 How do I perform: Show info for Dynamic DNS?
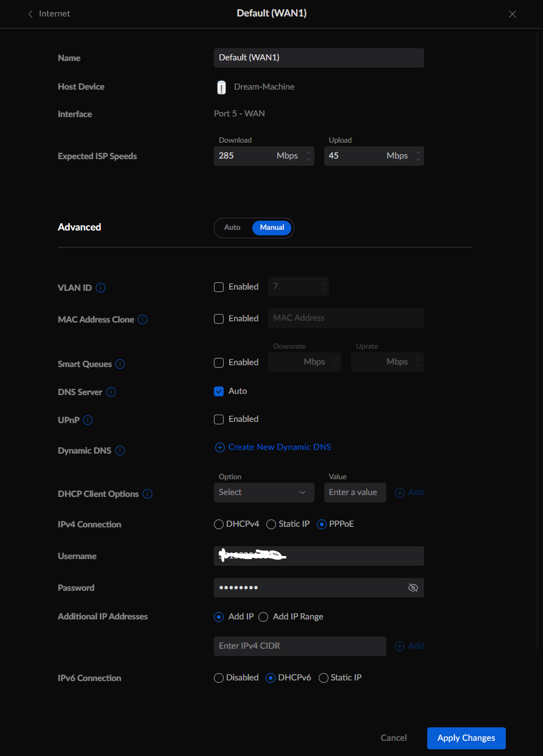pos(120,451)
